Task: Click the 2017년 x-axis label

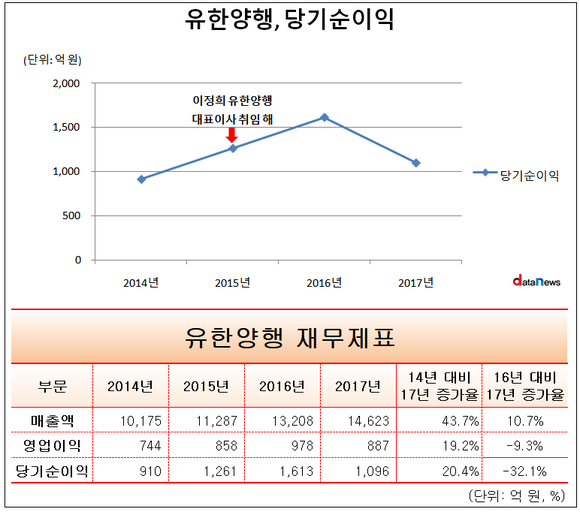Action: coord(416,283)
